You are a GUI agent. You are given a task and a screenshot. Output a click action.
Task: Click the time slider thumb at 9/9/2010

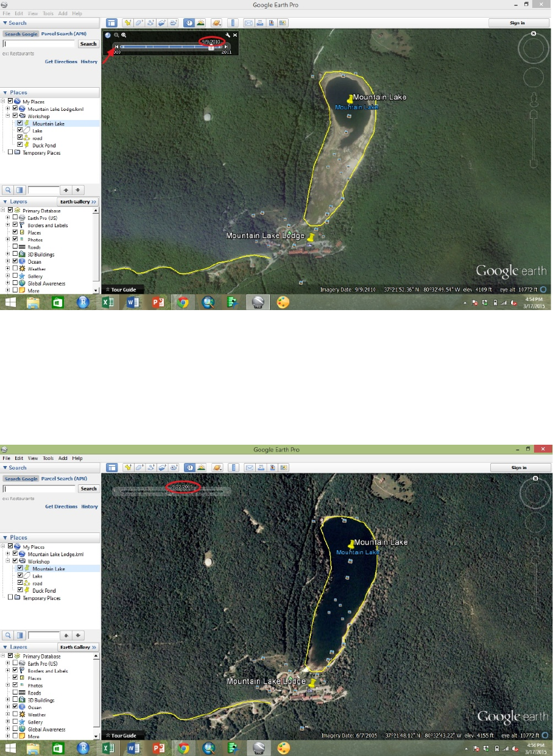[x=211, y=48]
